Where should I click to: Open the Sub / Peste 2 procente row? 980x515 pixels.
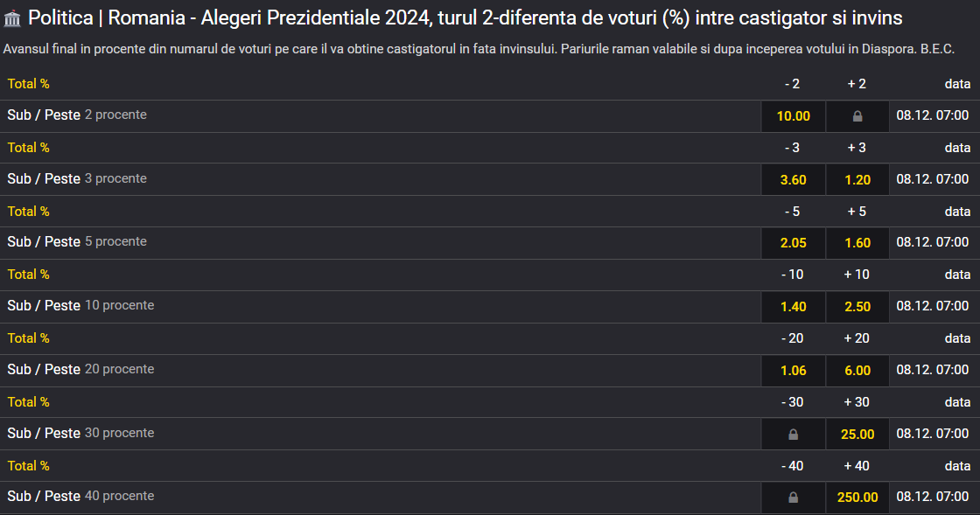pyautogui.click(x=490, y=116)
